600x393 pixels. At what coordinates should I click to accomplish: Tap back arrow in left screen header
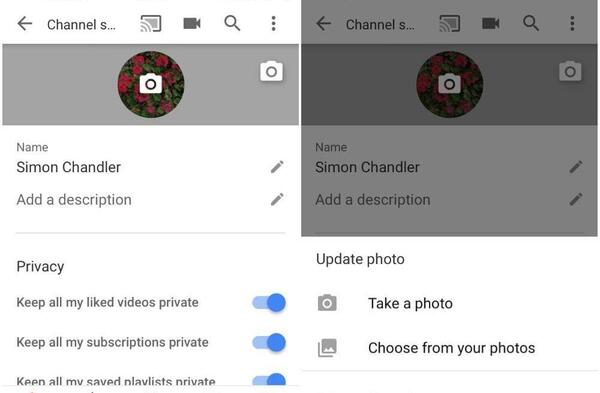coord(25,24)
